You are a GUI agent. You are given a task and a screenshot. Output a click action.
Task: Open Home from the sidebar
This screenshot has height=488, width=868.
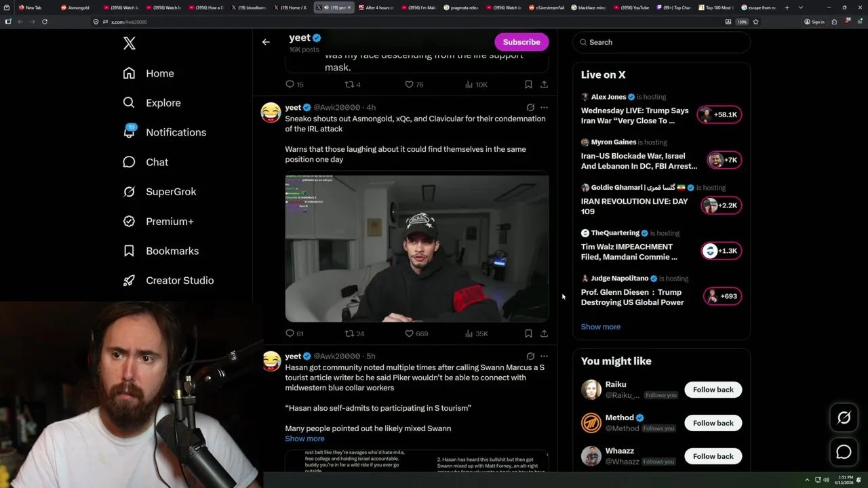149,73
